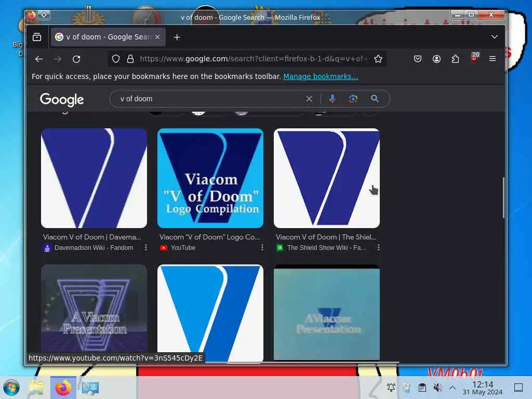Open clipboard icon in system tray
This screenshot has height=399, width=532.
point(422,388)
